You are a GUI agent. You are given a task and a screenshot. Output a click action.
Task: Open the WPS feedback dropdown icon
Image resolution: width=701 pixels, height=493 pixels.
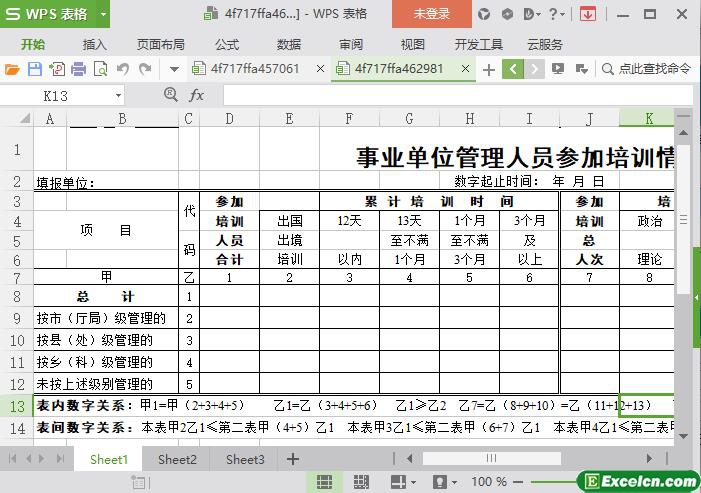pyautogui.click(x=531, y=14)
